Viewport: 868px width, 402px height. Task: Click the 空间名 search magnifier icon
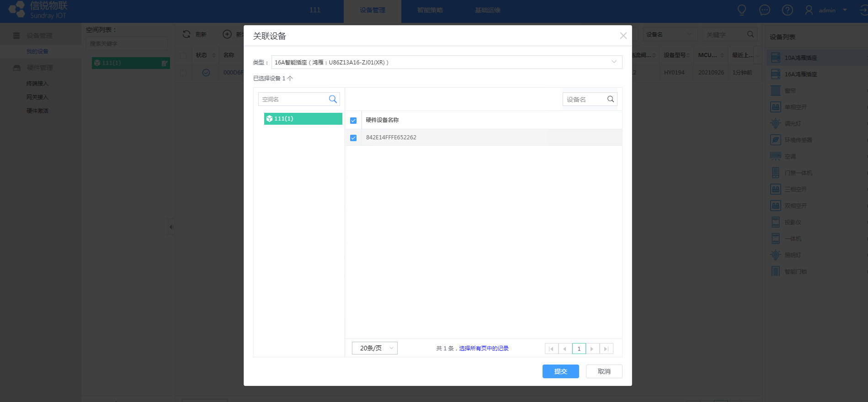pos(333,99)
